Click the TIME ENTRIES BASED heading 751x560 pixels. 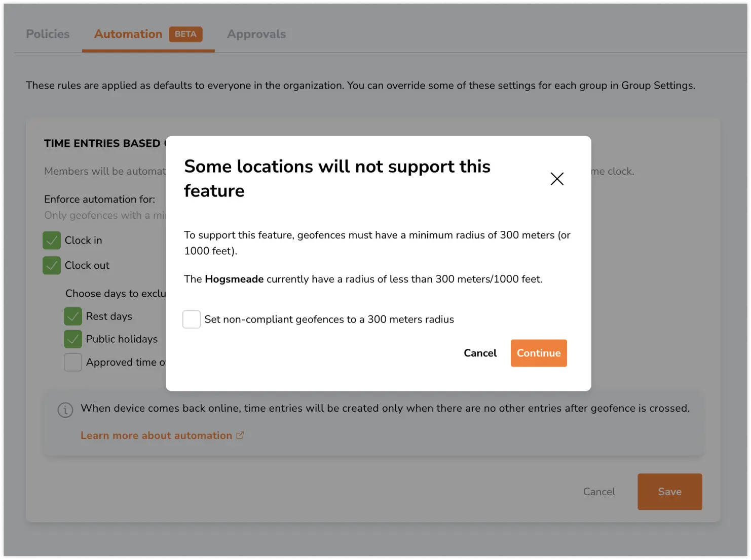[105, 143]
